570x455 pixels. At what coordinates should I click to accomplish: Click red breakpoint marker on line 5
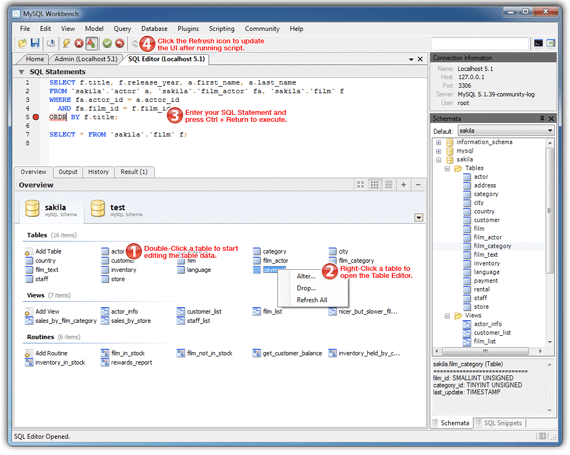[x=36, y=117]
